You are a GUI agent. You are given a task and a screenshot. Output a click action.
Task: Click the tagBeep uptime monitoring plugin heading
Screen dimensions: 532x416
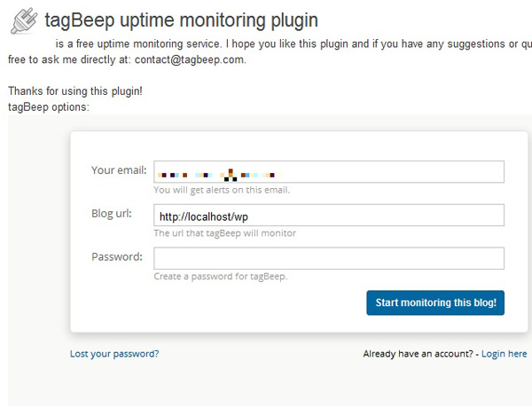tap(182, 20)
